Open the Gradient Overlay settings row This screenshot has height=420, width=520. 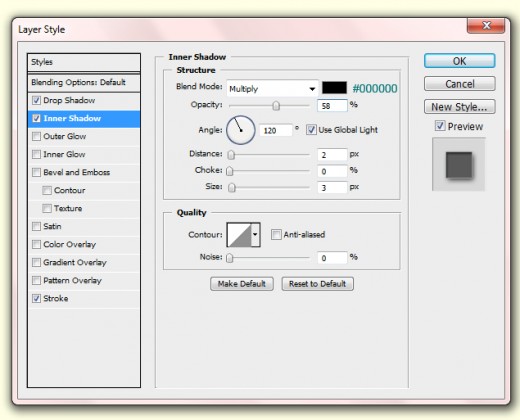[84, 262]
